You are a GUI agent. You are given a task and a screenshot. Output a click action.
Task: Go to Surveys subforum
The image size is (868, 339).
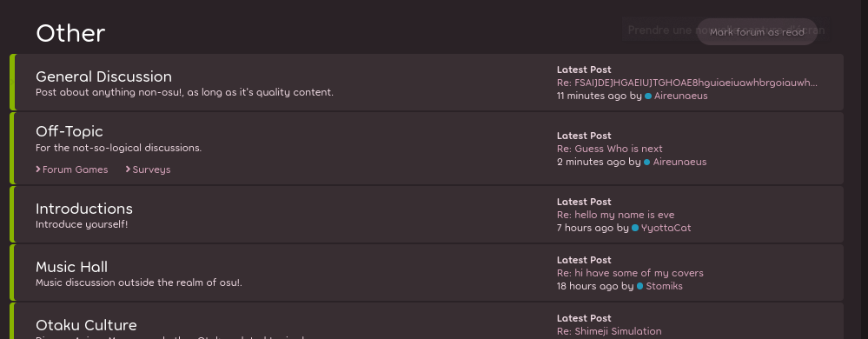152,169
